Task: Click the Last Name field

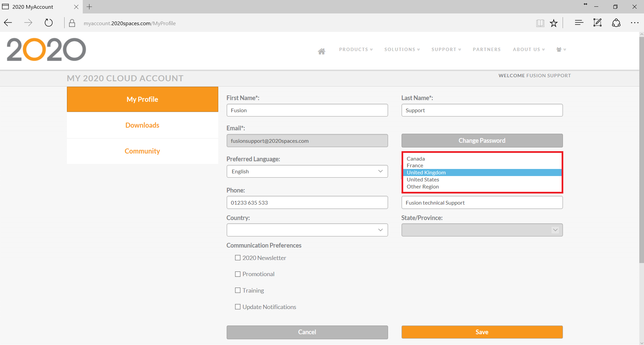Action: click(482, 110)
